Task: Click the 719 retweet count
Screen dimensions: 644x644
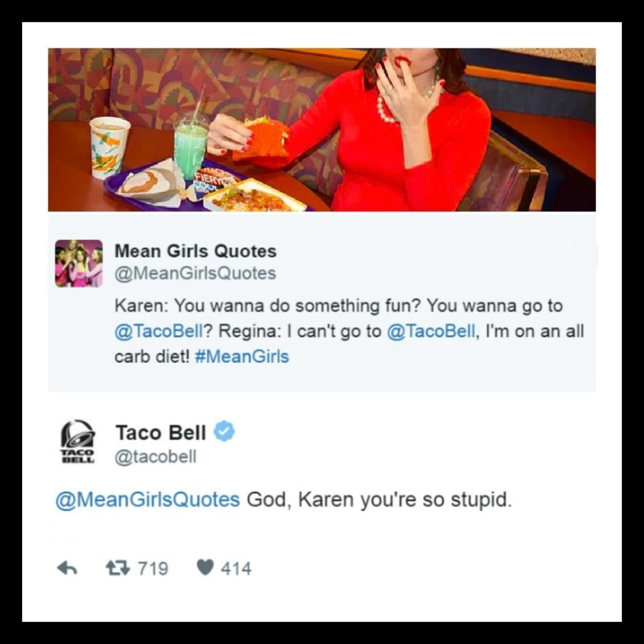Action: tap(153, 569)
